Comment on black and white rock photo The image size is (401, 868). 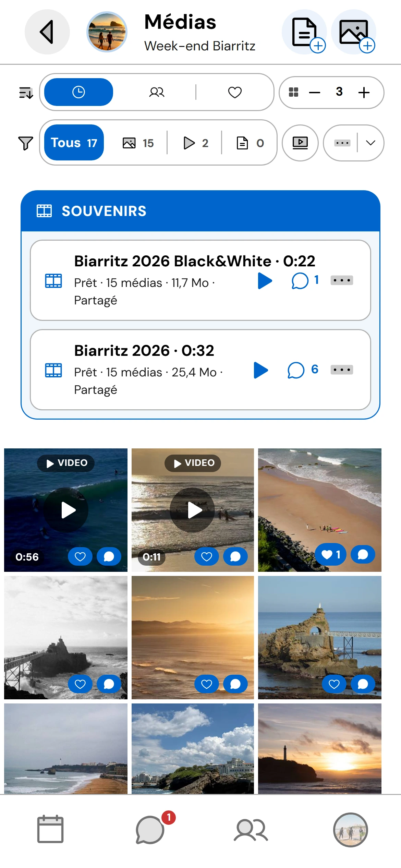coord(109,684)
